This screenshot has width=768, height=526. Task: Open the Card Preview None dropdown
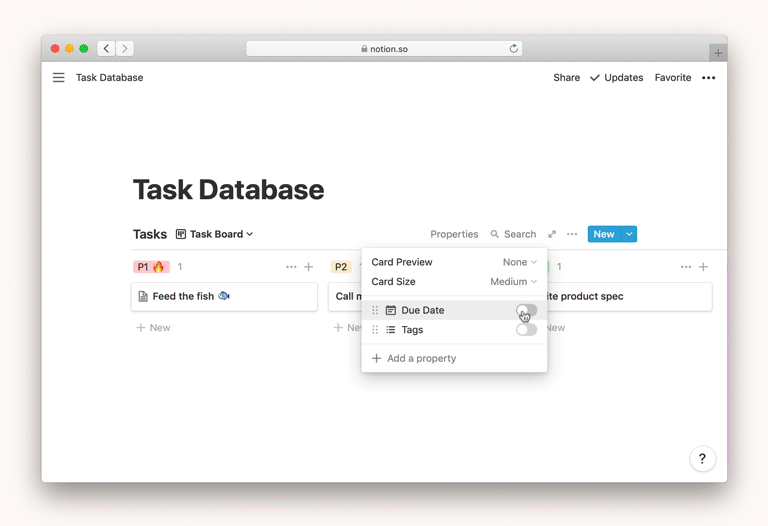[519, 262]
